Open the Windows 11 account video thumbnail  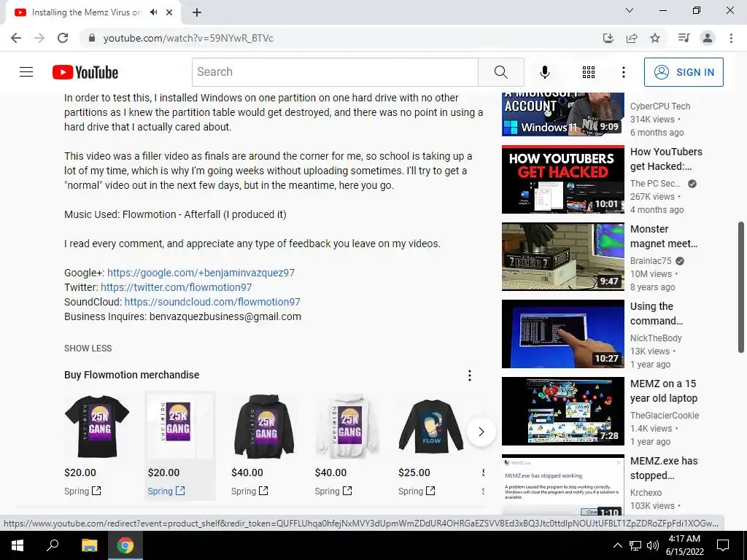tap(563, 114)
